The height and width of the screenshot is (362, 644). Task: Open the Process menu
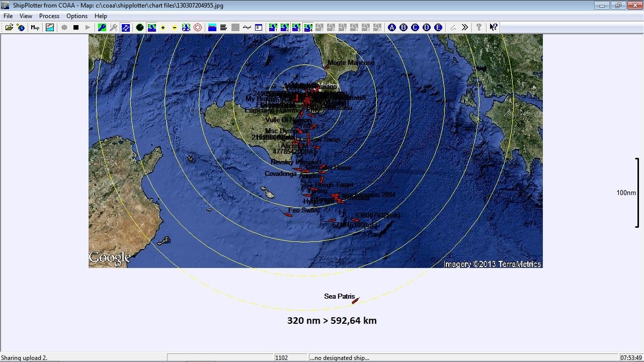point(49,16)
